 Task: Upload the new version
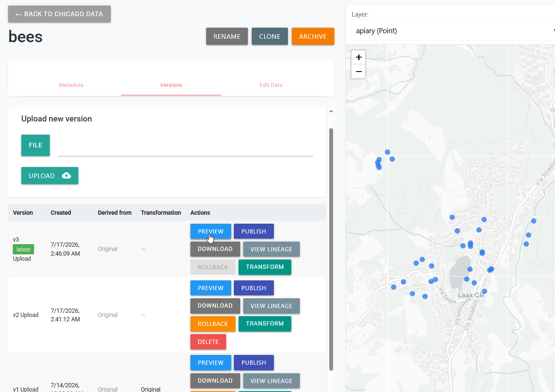coord(50,176)
